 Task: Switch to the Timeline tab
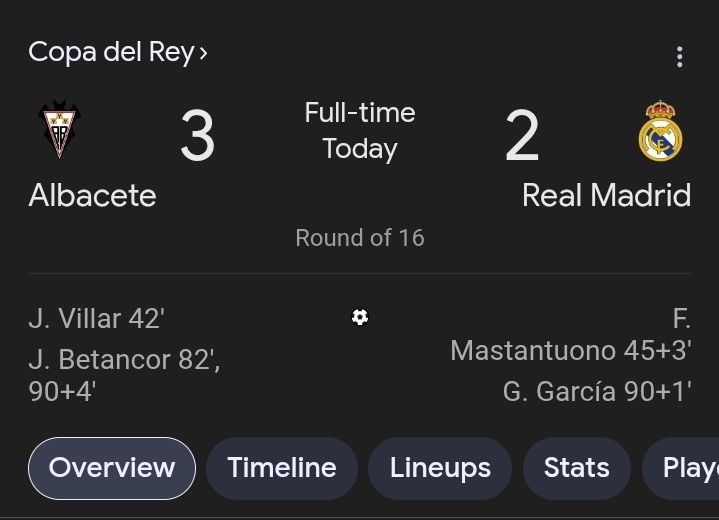point(282,468)
